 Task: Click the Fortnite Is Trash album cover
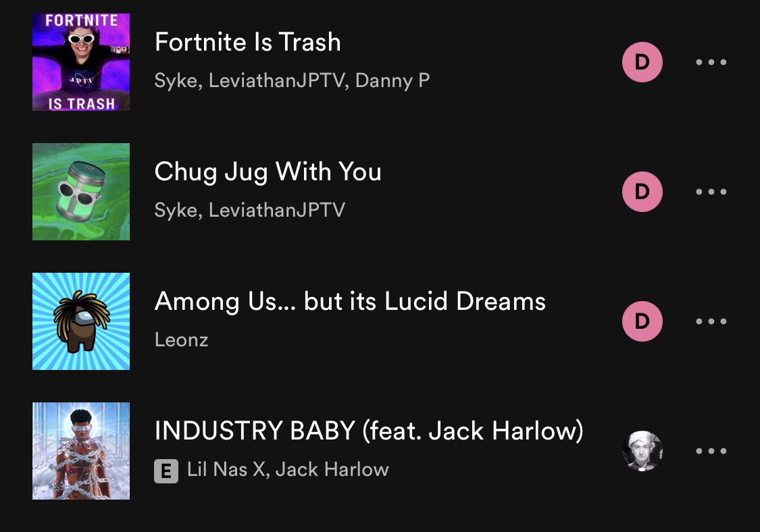(81, 62)
